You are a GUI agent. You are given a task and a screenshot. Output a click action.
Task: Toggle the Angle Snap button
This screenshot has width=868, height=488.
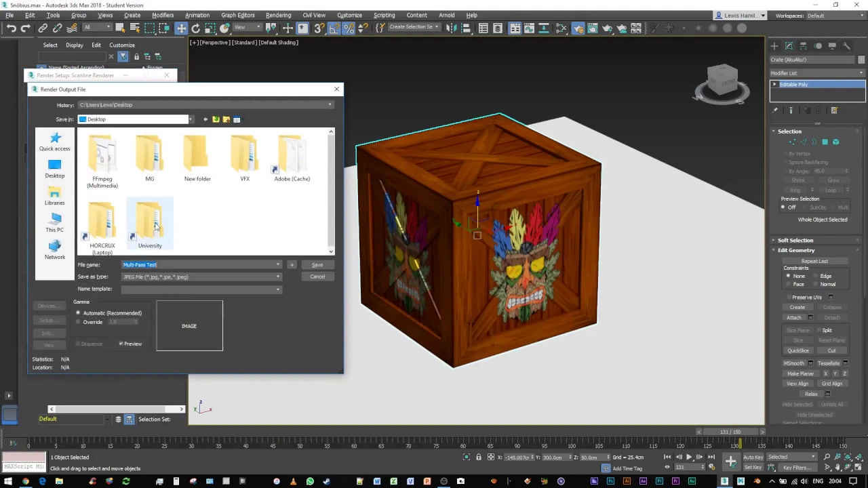[334, 28]
